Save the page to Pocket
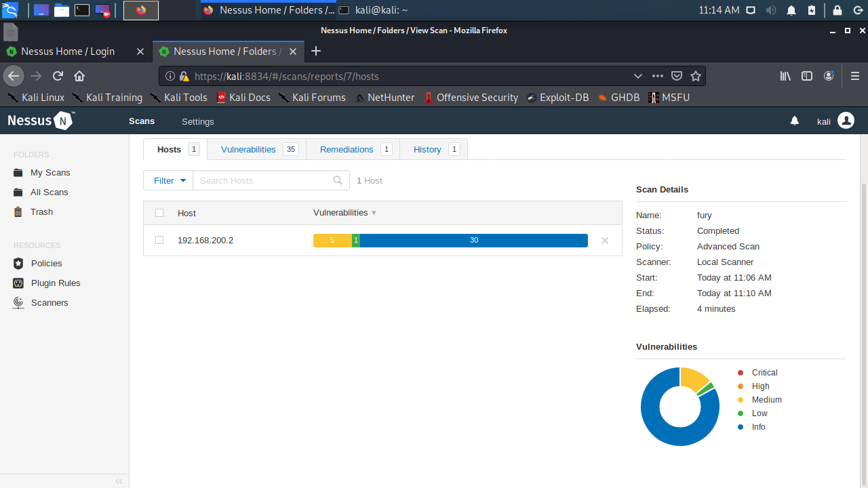Viewport: 868px width, 488px height. (677, 76)
